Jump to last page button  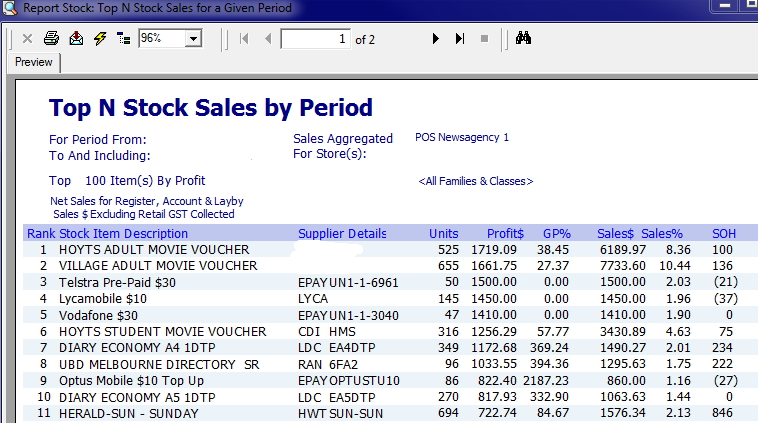coord(460,39)
